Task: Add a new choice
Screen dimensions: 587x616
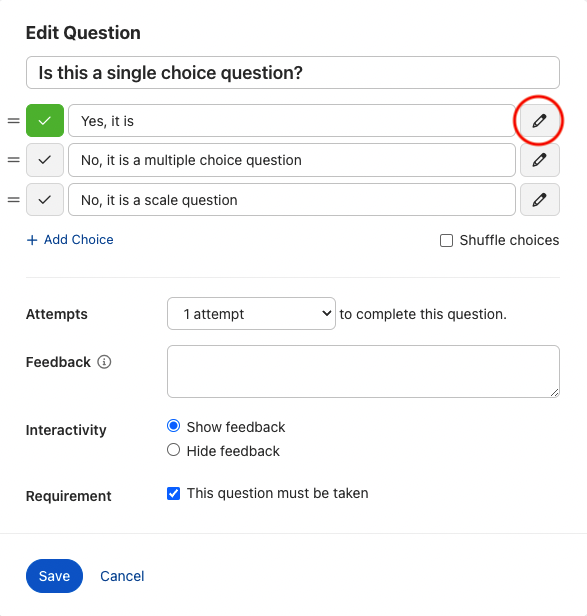Action: pos(70,240)
